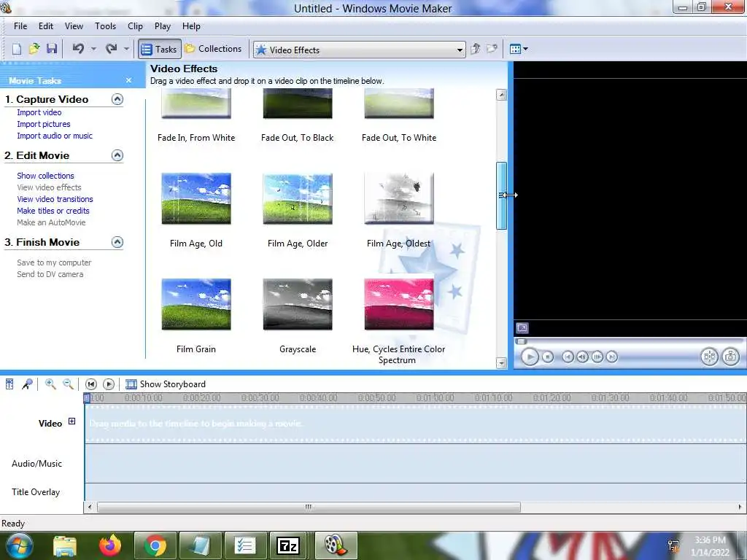This screenshot has height=560, width=747.
Task: Click the Set Audio Levels icon
Action: point(9,384)
